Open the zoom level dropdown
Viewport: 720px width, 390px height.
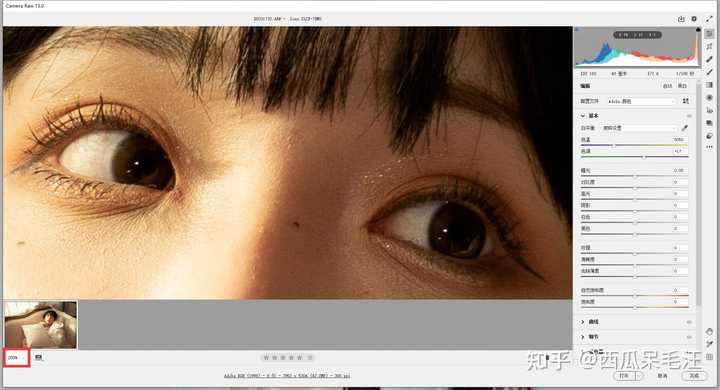(x=17, y=357)
